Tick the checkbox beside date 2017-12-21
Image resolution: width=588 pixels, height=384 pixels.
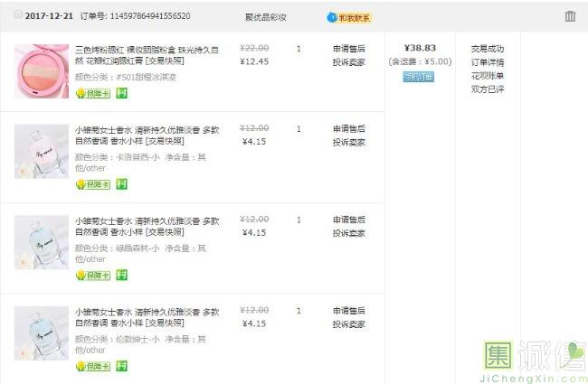tap(19, 15)
